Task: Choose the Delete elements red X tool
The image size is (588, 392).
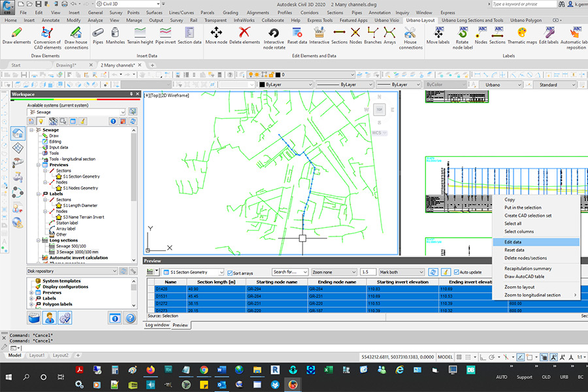Action: pyautogui.click(x=244, y=36)
